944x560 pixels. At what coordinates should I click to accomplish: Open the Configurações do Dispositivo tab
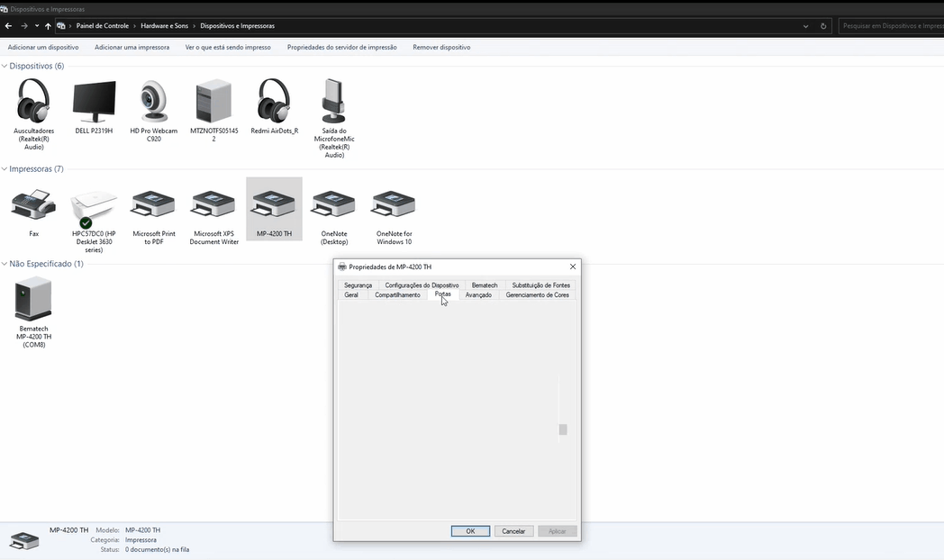(x=422, y=285)
